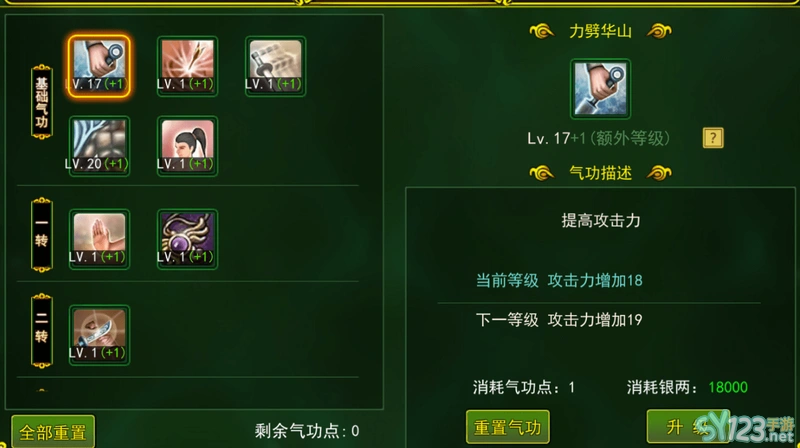Viewport: 800px width, 448px height.
Task: Click the 力劈华山 skill title header
Action: [601, 31]
